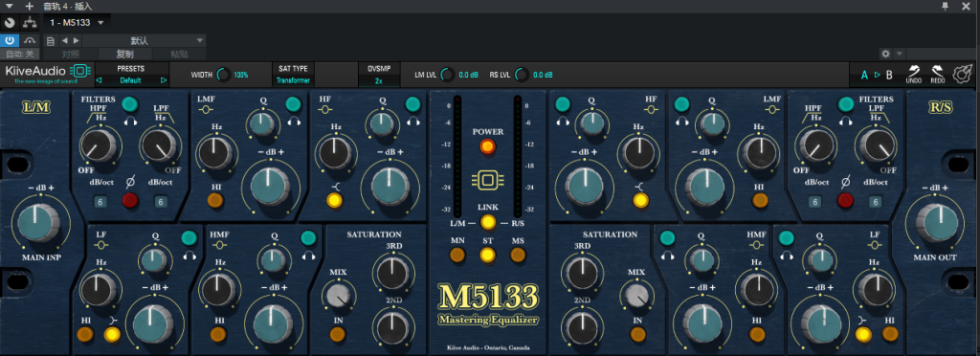Click the plus icon to add insert
Viewport: 980px width, 356px height.
29,6
